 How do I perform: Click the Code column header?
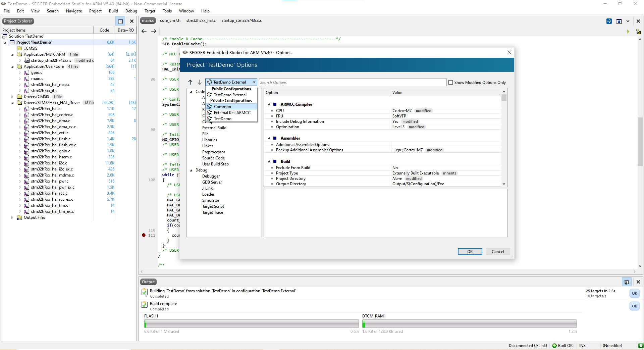point(104,30)
